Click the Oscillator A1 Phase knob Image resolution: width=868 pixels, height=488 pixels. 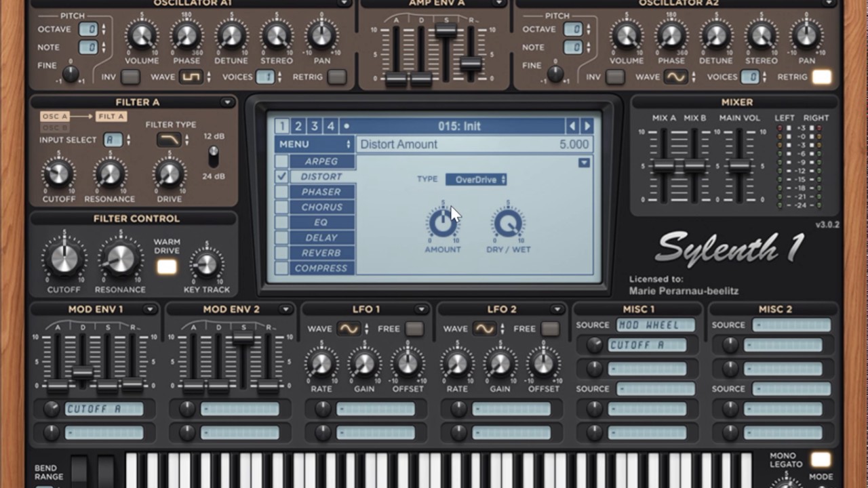[186, 35]
